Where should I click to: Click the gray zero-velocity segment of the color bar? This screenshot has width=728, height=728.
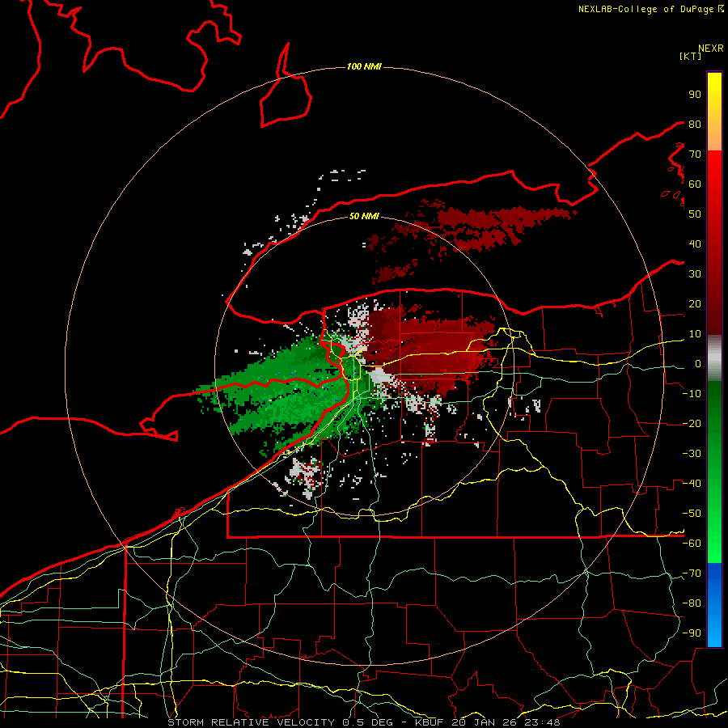point(714,358)
